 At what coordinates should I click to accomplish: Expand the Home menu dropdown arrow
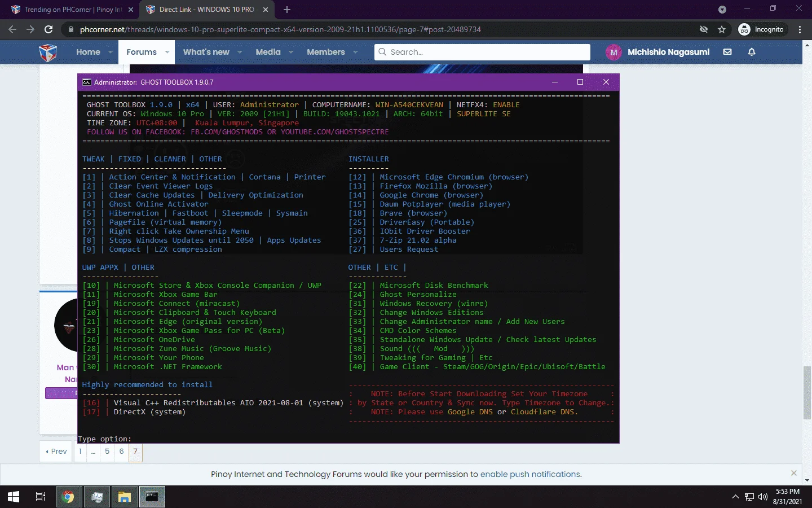point(111,52)
